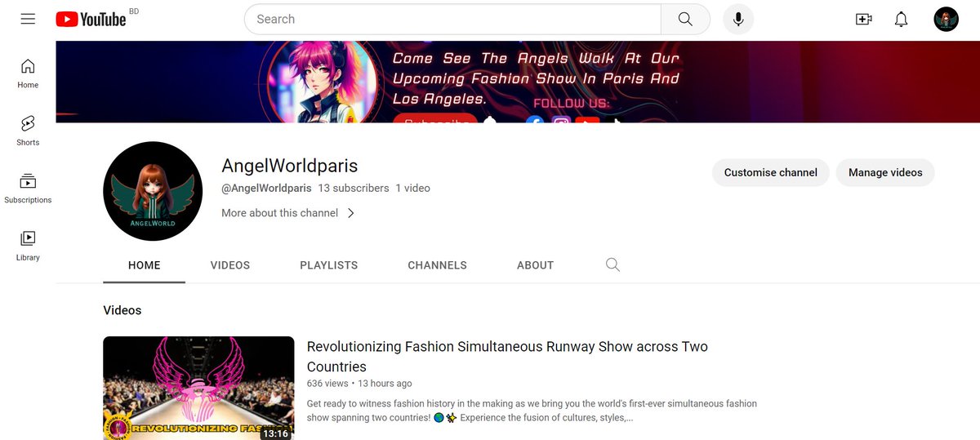The width and height of the screenshot is (980, 440).
Task: Open Shorts in the sidebar
Action: tap(28, 131)
